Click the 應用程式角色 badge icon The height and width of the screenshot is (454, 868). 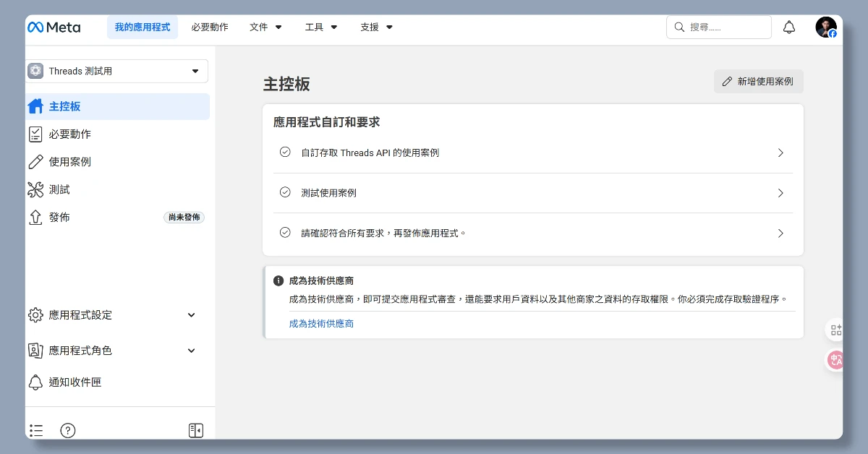tap(35, 350)
